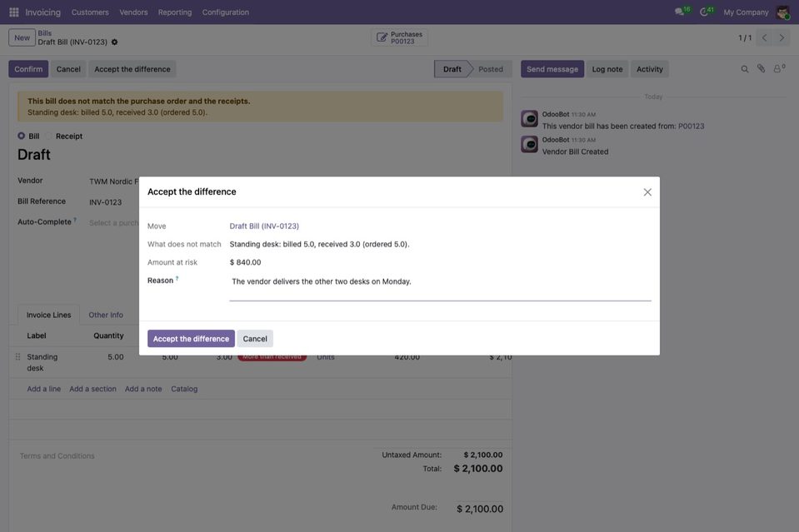The width and height of the screenshot is (799, 532).
Task: Click the Add a section link
Action: click(x=92, y=389)
